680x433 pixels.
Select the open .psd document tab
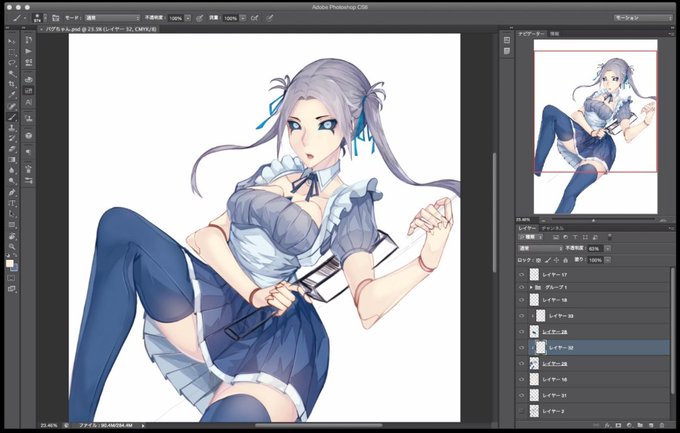click(101, 29)
